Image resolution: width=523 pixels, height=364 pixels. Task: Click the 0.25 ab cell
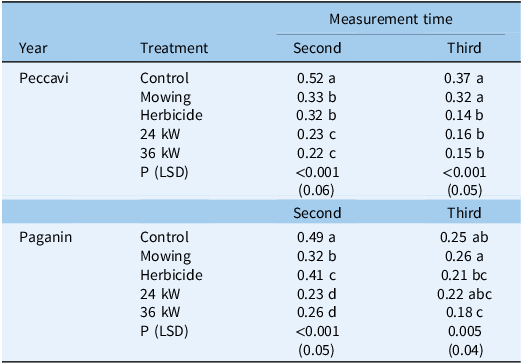464,237
